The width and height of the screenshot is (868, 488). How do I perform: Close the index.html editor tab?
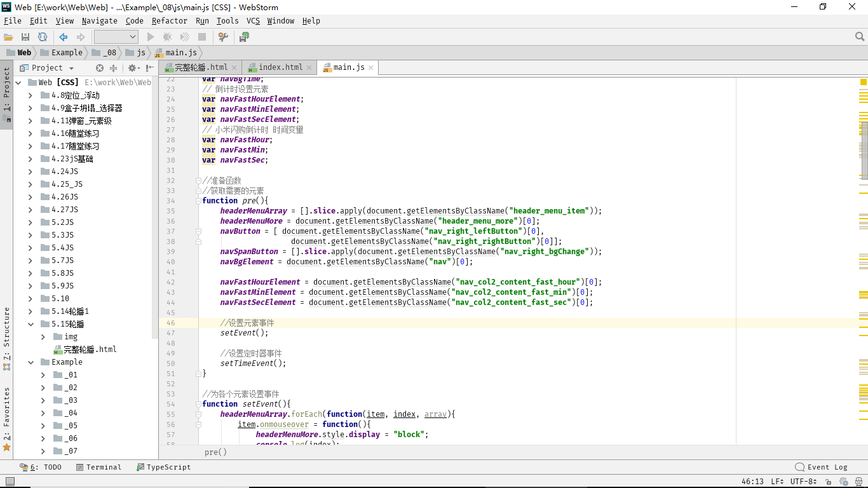(309, 67)
